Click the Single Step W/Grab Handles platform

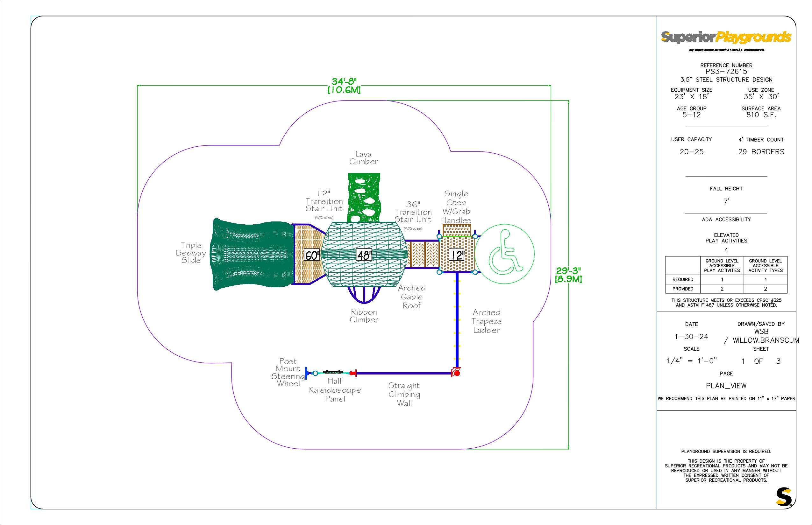457,230
